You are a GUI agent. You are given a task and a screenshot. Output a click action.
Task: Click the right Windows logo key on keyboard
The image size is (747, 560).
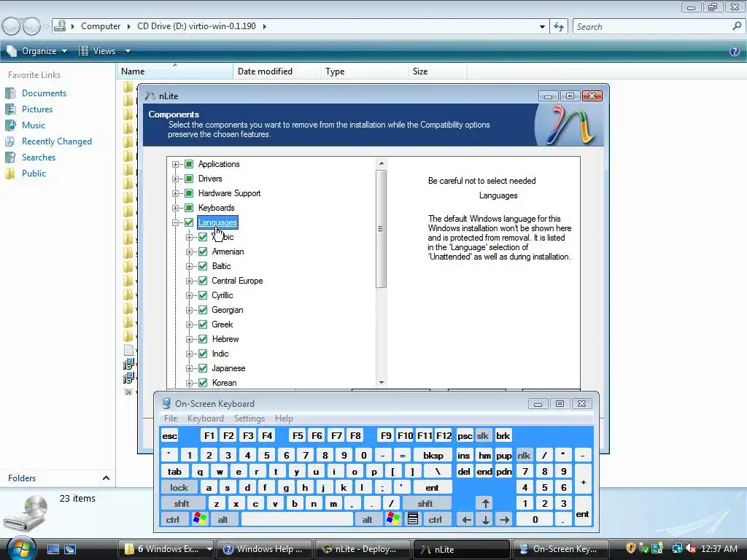[393, 519]
